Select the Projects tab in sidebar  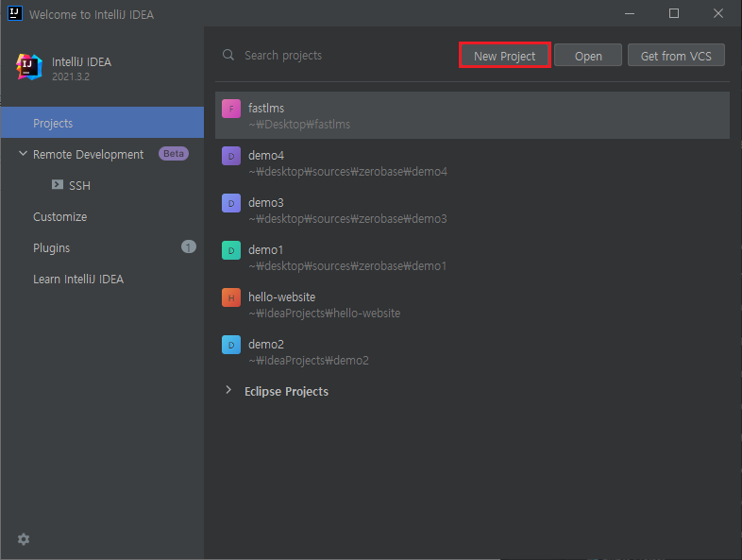pos(102,123)
